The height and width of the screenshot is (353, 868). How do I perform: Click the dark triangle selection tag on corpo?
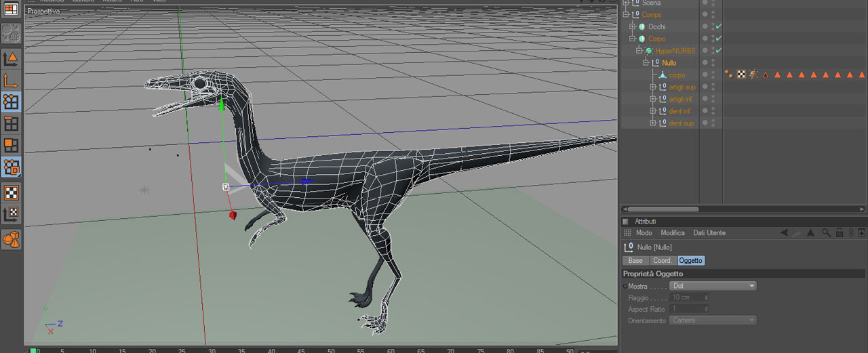click(766, 75)
